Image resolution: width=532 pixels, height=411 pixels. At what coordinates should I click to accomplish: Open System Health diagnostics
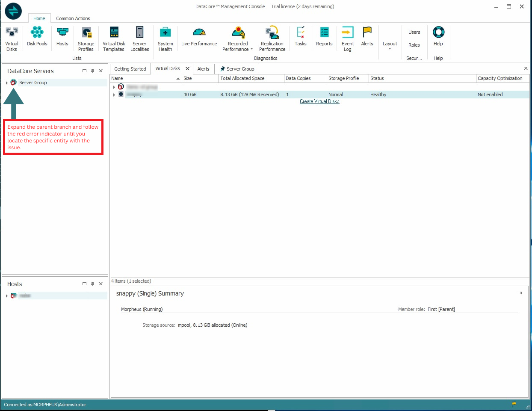pyautogui.click(x=165, y=38)
